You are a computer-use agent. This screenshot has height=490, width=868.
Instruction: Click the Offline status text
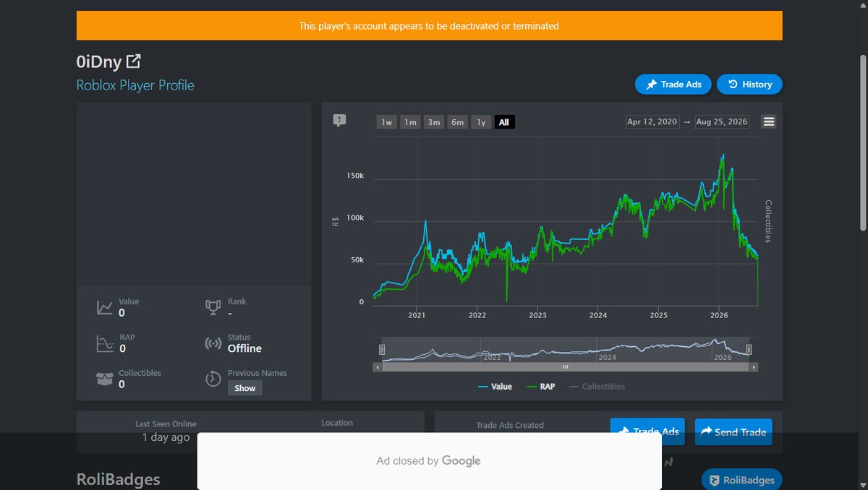click(244, 348)
